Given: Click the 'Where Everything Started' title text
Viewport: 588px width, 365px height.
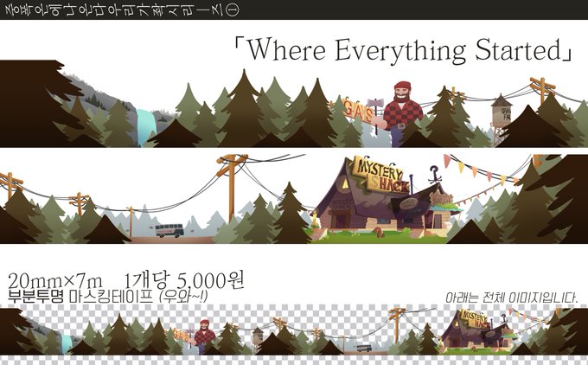Looking at the screenshot, I should [403, 49].
